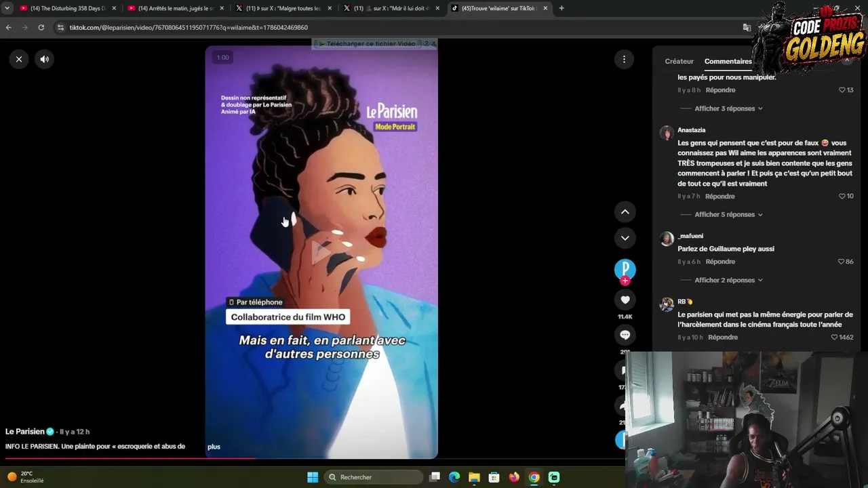
Task: Open the weather widget showing 20°C
Action: [x=25, y=477]
